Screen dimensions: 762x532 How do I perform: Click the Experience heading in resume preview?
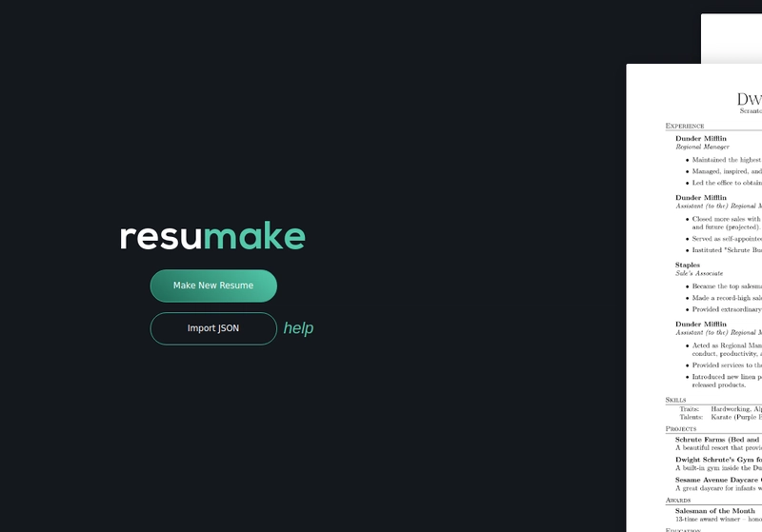(685, 127)
